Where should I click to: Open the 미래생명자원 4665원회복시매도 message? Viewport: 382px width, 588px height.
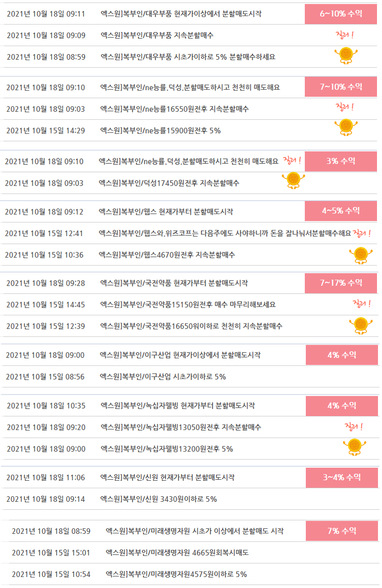click(177, 552)
